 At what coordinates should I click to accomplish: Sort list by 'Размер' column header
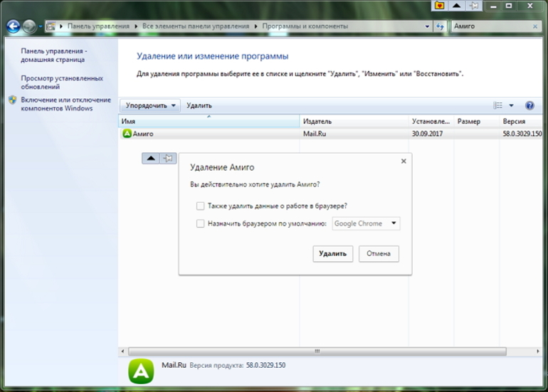[x=476, y=121]
